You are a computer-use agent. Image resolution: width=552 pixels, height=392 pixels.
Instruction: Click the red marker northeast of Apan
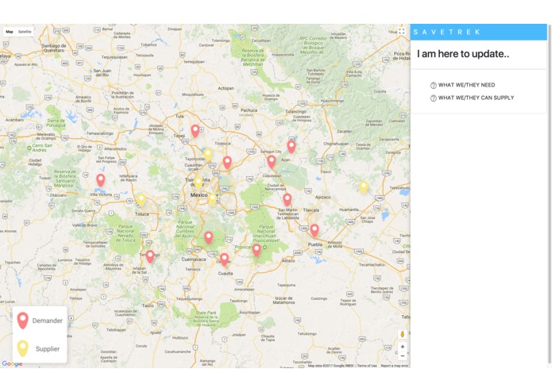click(291, 146)
